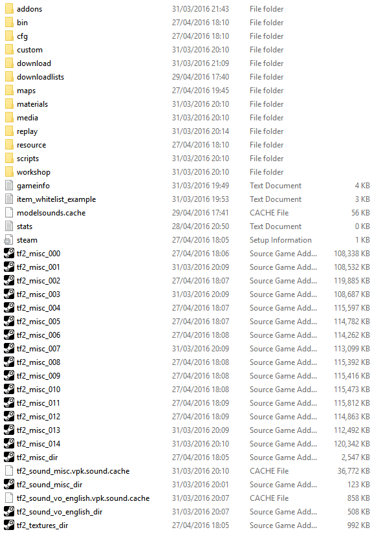Click the Steam icon of tf2_misc_005
This screenshot has width=392, height=541.
[x=9, y=322]
